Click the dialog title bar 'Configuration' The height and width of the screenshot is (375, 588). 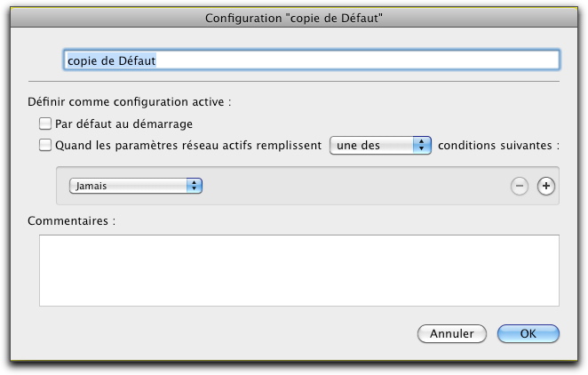click(294, 18)
